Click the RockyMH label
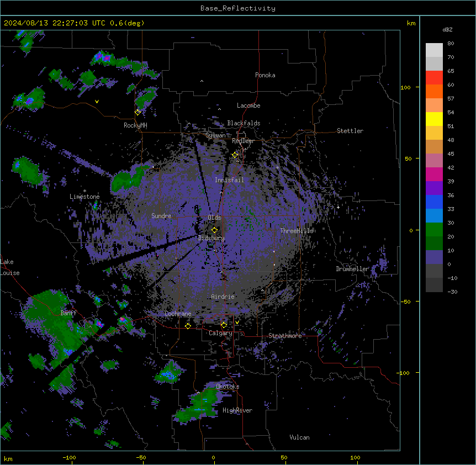 (x=135, y=125)
